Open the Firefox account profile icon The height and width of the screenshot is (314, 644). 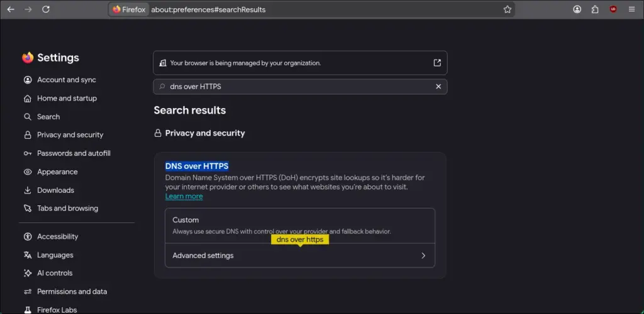point(577,9)
